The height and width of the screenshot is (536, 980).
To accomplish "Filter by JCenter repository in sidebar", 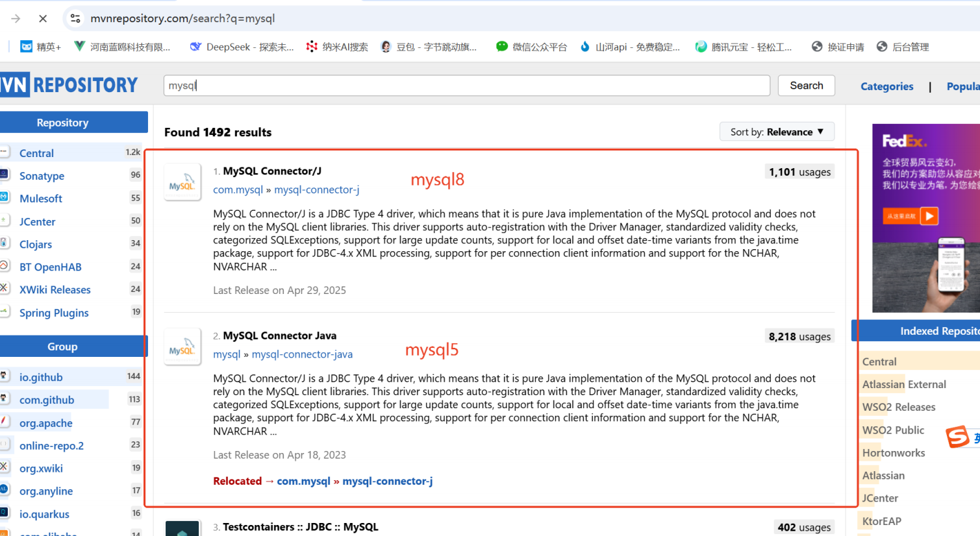I will pyautogui.click(x=37, y=222).
